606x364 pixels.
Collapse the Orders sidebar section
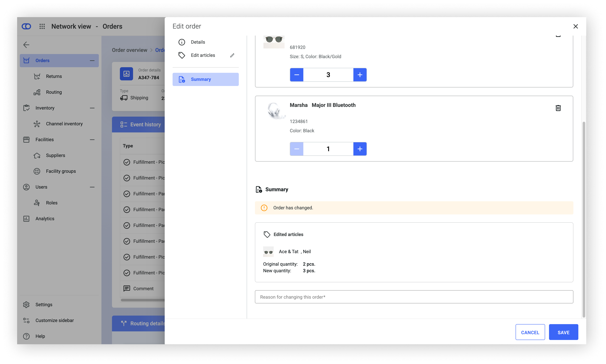tap(92, 61)
